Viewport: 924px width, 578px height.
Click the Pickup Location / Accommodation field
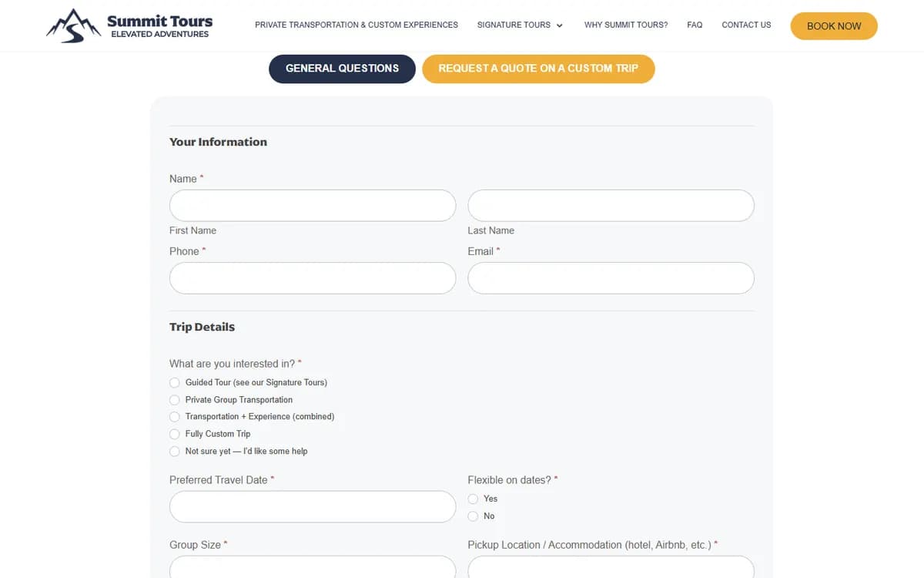click(x=611, y=567)
